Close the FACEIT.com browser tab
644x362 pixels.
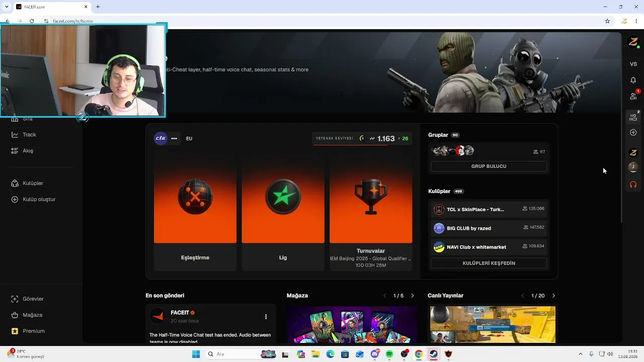[x=86, y=7]
